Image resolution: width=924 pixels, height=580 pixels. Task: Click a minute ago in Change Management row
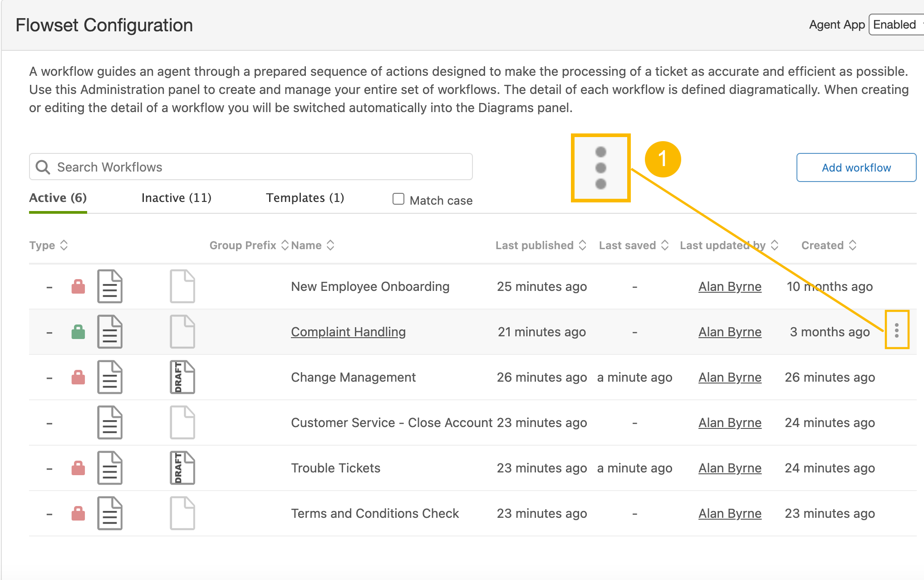[634, 377]
